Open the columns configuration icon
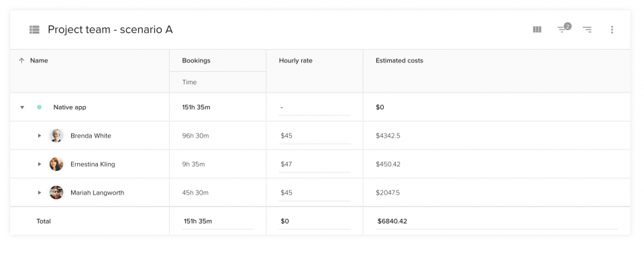Viewport: 644px width, 253px height. [537, 30]
